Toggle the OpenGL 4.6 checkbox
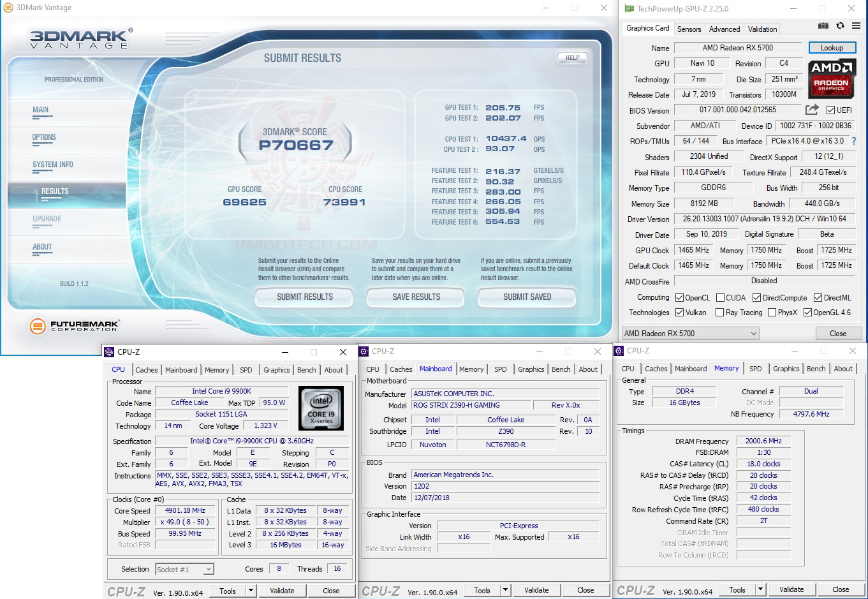Image resolution: width=868 pixels, height=599 pixels. 807,313
